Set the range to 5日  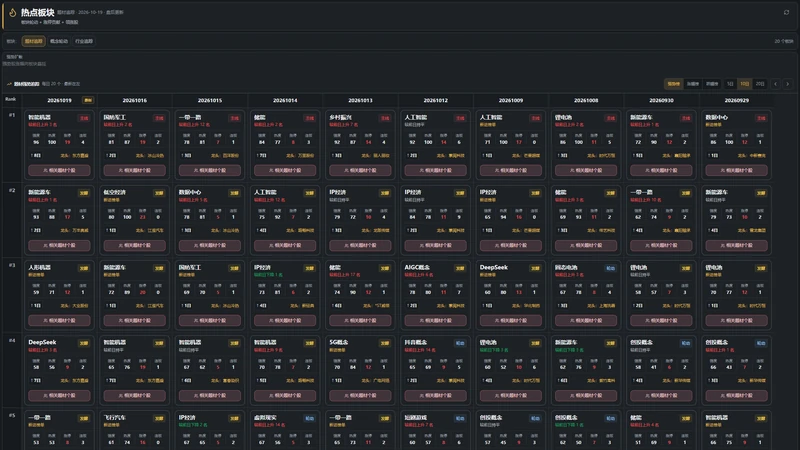(730, 84)
